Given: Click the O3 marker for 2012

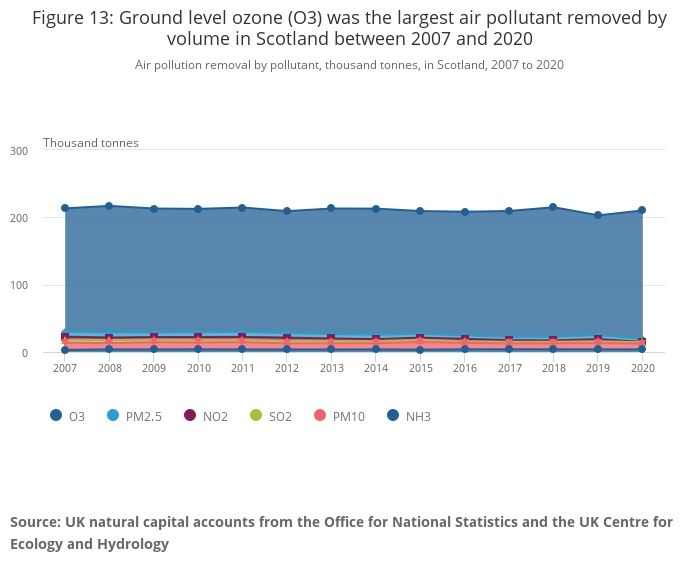Looking at the screenshot, I should click(287, 211).
